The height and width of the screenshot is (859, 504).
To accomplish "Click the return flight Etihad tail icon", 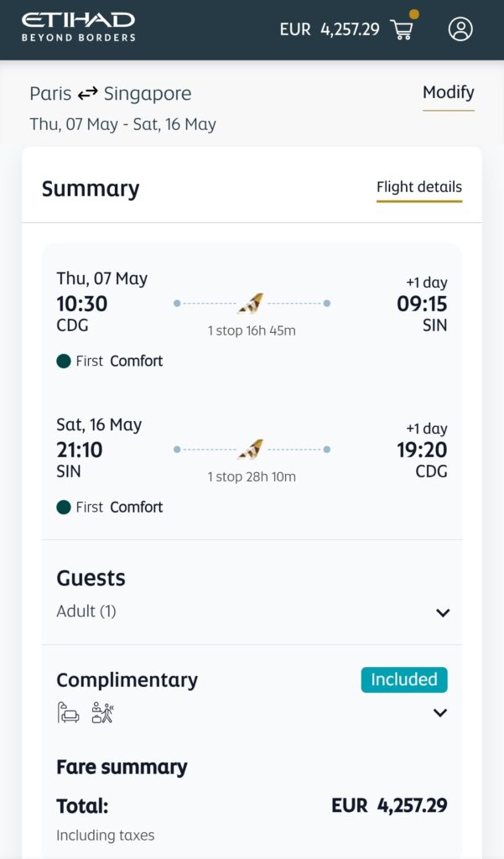I will pos(251,449).
